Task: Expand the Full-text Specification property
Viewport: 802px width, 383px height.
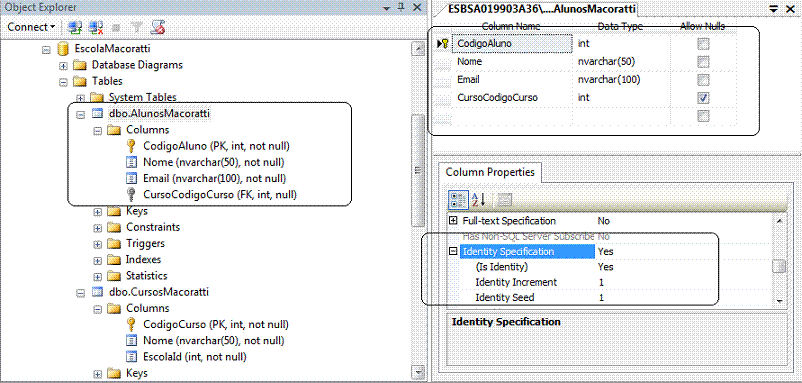Action: [x=453, y=221]
